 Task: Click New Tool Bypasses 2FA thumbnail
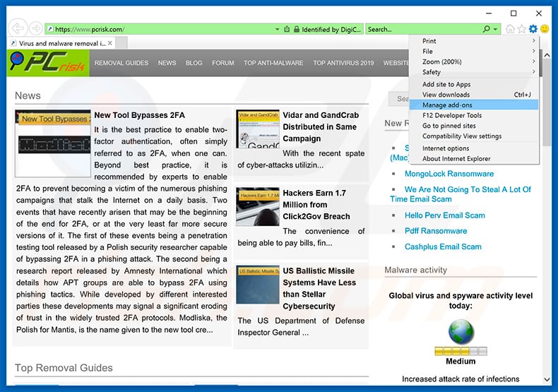click(x=53, y=143)
